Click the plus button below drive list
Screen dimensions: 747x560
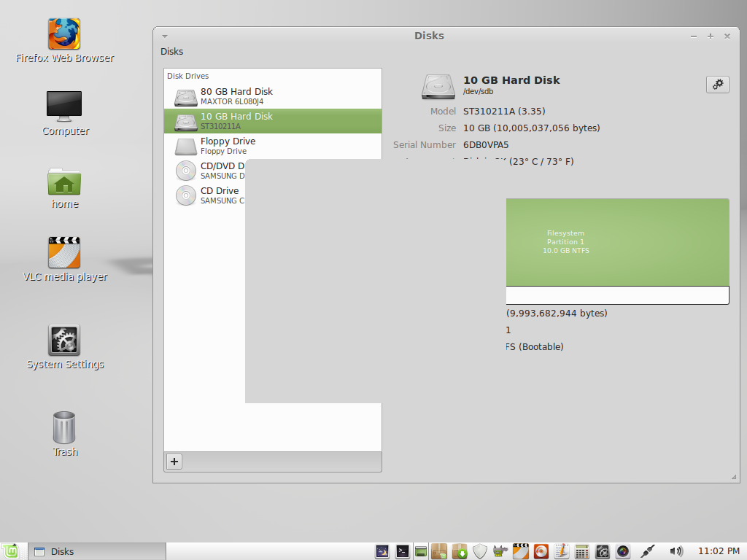pos(174,462)
